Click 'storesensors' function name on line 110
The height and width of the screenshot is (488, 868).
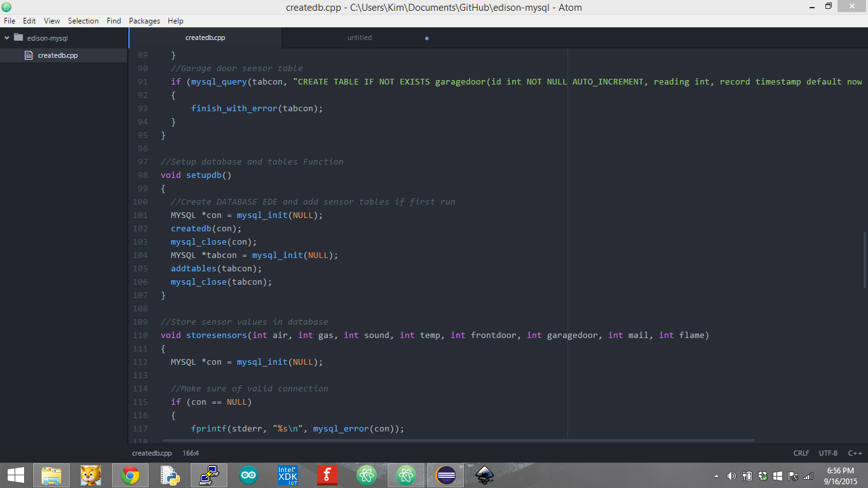[x=217, y=335]
